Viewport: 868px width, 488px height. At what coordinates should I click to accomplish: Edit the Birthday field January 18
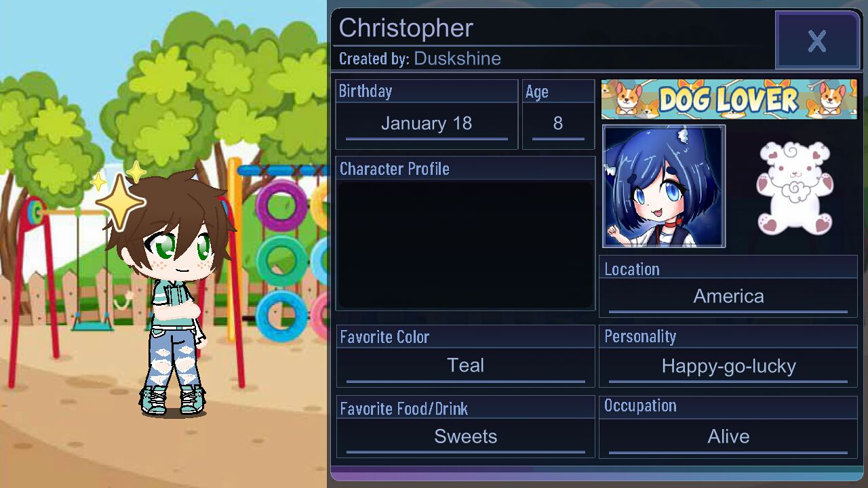(427, 124)
